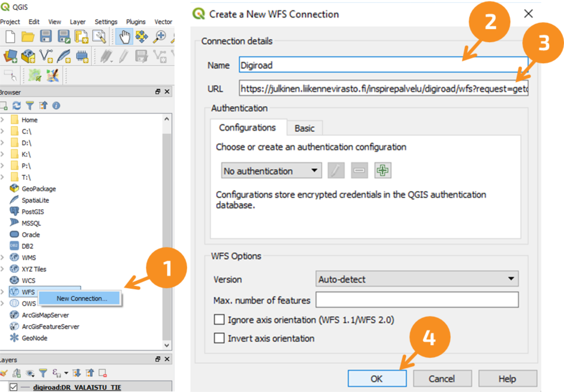Close the Create a New WFS Connection dialog
This screenshot has width=564, height=392.
point(528,13)
